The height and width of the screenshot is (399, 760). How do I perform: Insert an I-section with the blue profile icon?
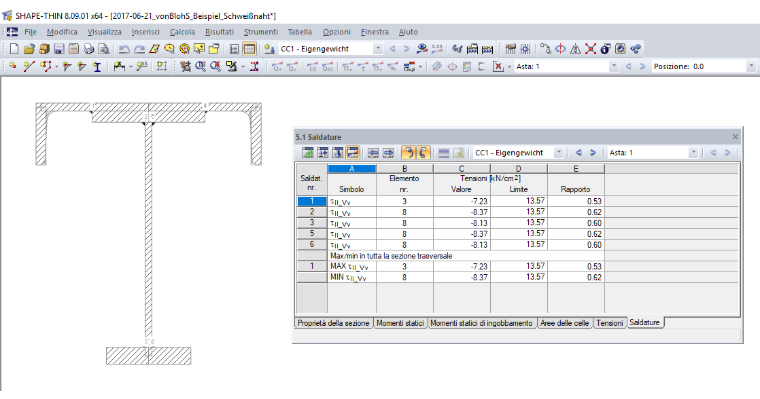pos(97,66)
